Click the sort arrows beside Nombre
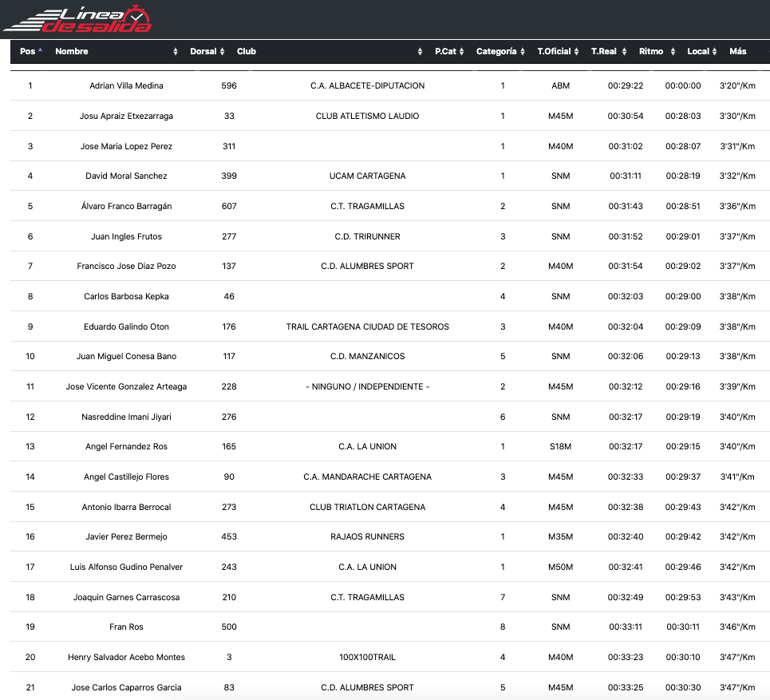Viewport: 770px width, 700px height. [x=176, y=52]
